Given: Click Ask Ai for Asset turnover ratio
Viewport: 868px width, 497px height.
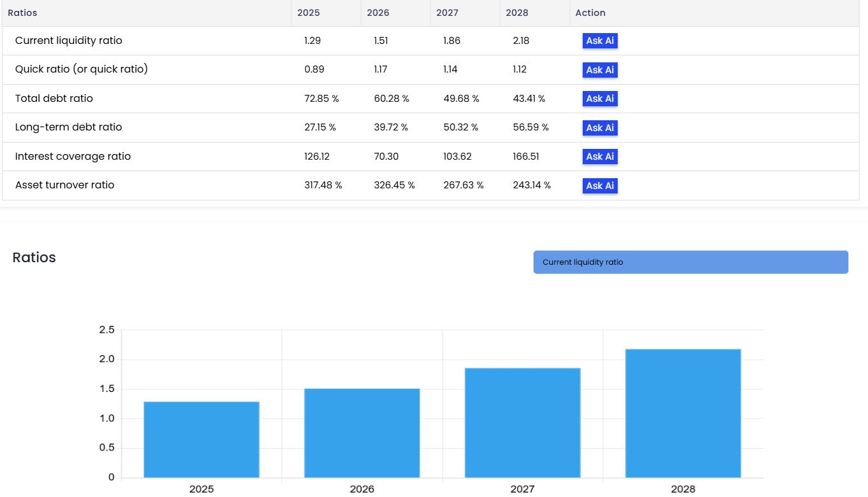Looking at the screenshot, I should (599, 185).
